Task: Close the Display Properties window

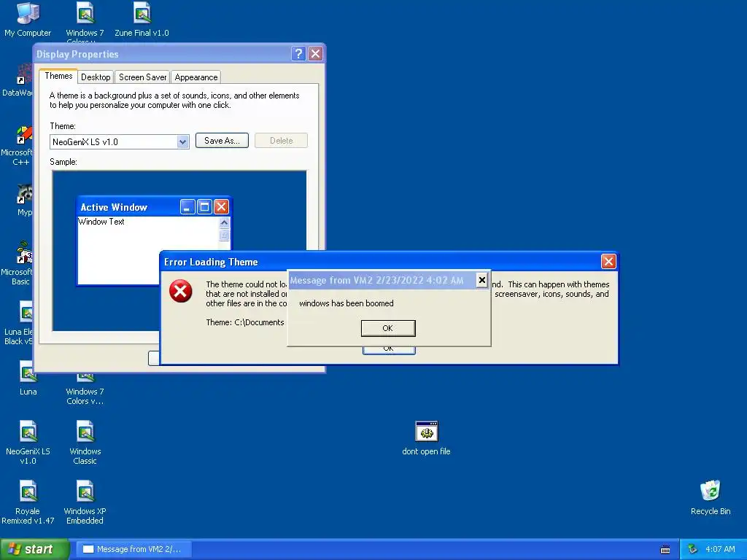Action: (315, 54)
